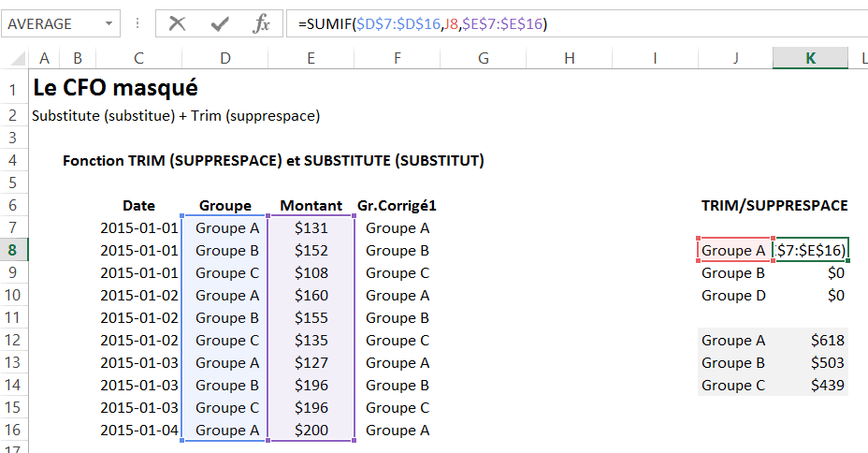Expand the Name Box dropdown arrow
Image resolution: width=868 pixels, height=453 pixels.
pyautogui.click(x=109, y=23)
